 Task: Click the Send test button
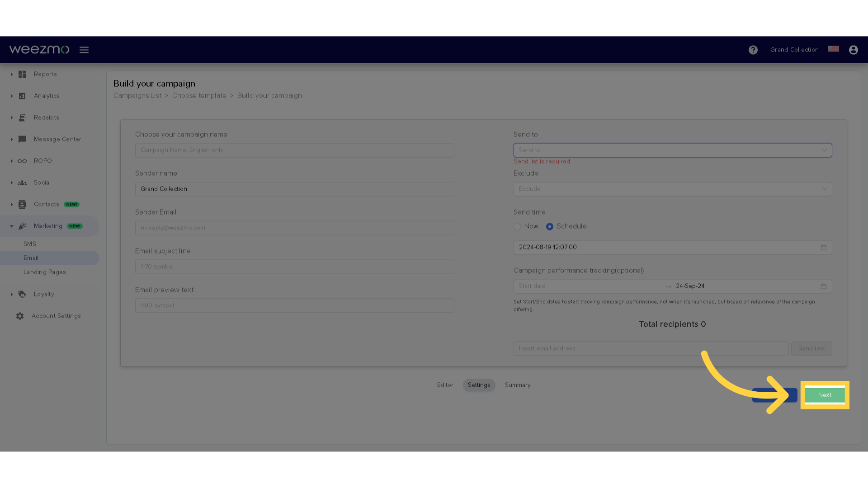click(x=811, y=348)
